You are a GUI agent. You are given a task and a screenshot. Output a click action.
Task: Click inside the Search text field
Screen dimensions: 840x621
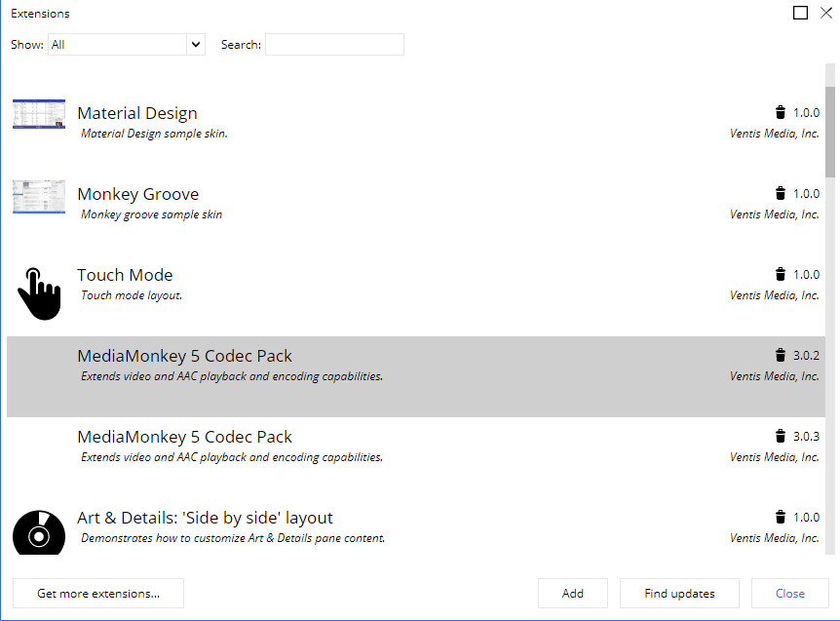pyautogui.click(x=334, y=45)
